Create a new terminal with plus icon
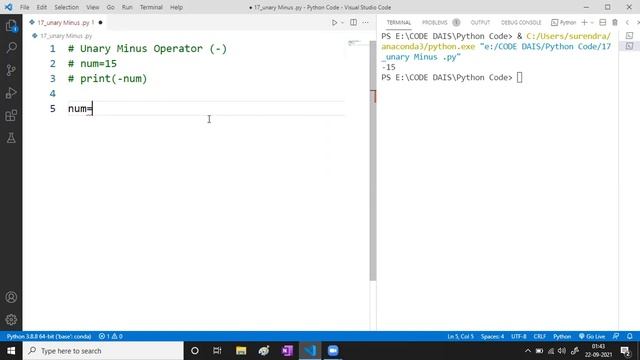Screen dimensions: 640x360 (x=584, y=22)
